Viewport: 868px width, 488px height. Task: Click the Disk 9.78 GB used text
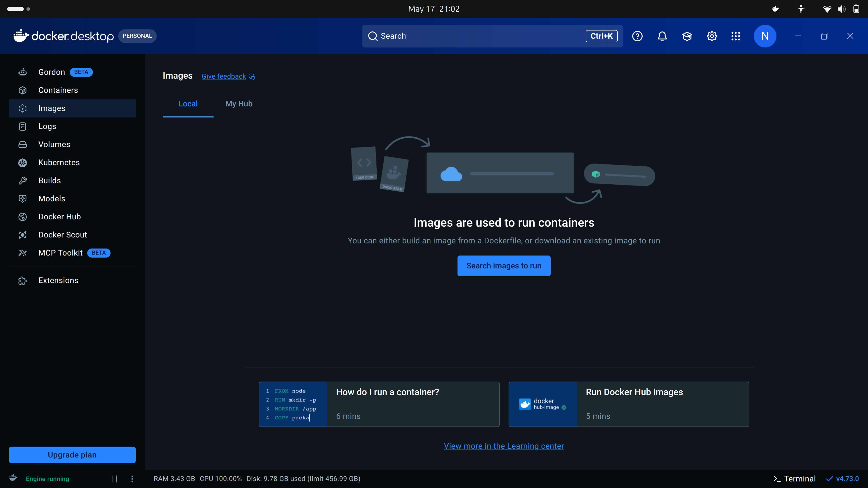tap(303, 479)
